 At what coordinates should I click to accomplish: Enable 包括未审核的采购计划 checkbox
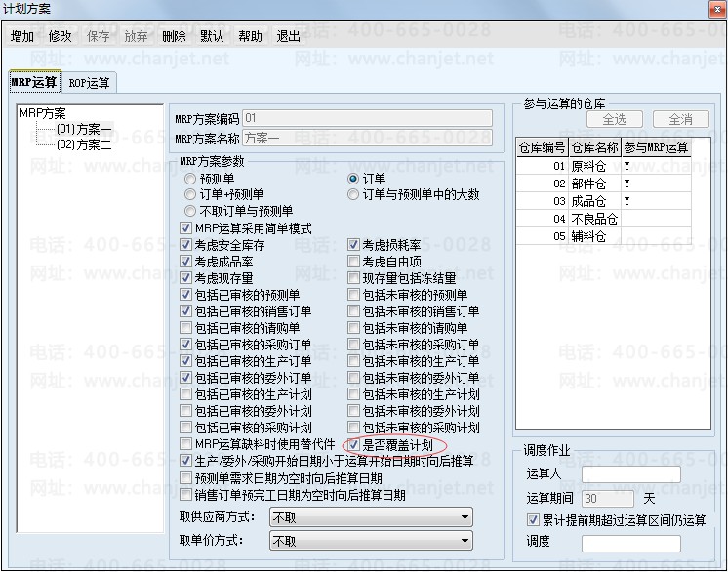(x=353, y=428)
